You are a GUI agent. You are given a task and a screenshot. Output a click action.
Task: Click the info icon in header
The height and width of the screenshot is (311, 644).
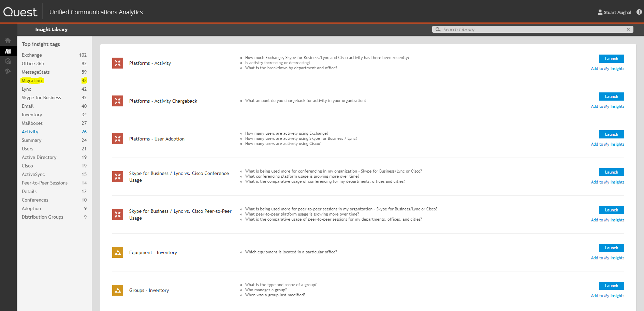coord(639,12)
